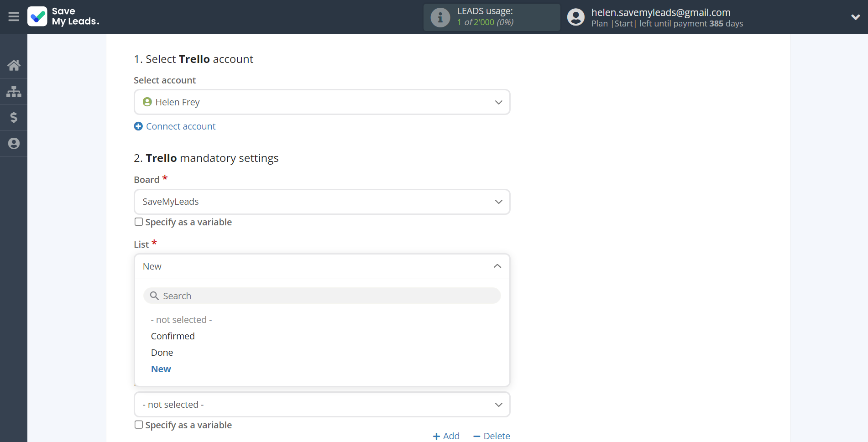The height and width of the screenshot is (442, 868).
Task: Click the LEADS usage counter text
Action: [x=485, y=22]
